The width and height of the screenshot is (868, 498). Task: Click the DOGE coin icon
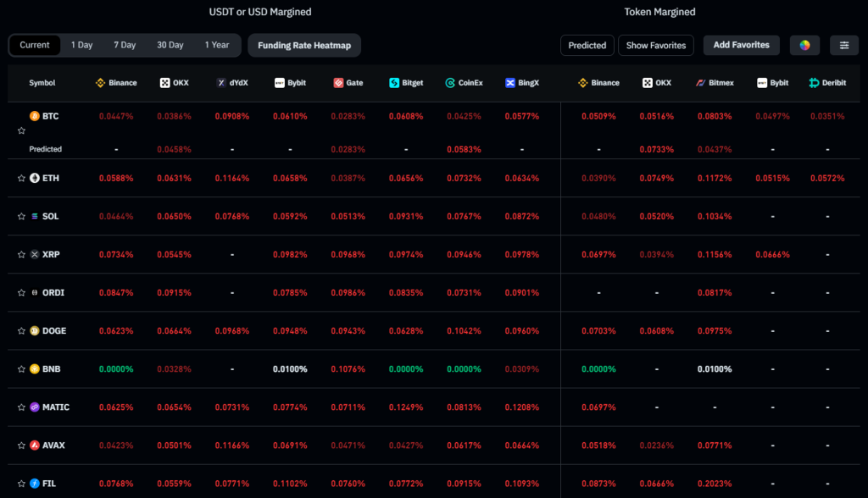[x=35, y=330]
